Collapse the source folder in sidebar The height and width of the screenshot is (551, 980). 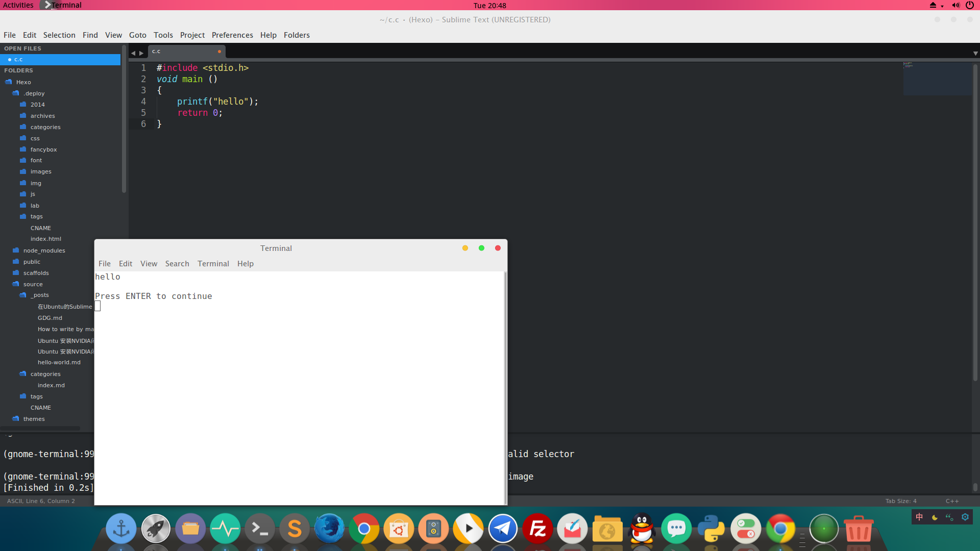pyautogui.click(x=33, y=284)
